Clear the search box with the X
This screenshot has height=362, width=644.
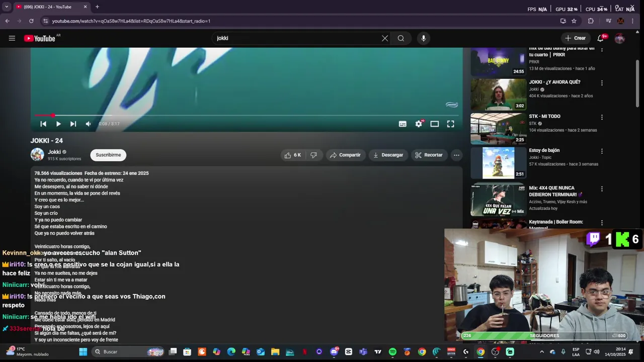(385, 38)
